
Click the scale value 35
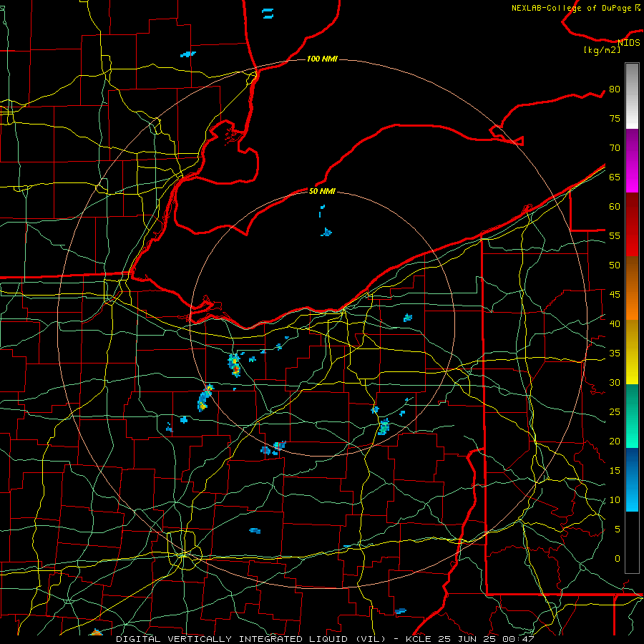coord(615,353)
